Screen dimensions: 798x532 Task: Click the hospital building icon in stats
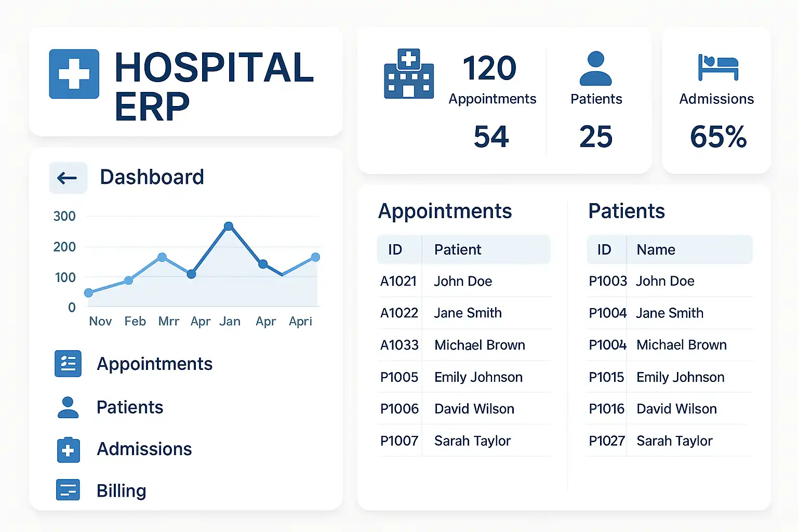click(409, 74)
